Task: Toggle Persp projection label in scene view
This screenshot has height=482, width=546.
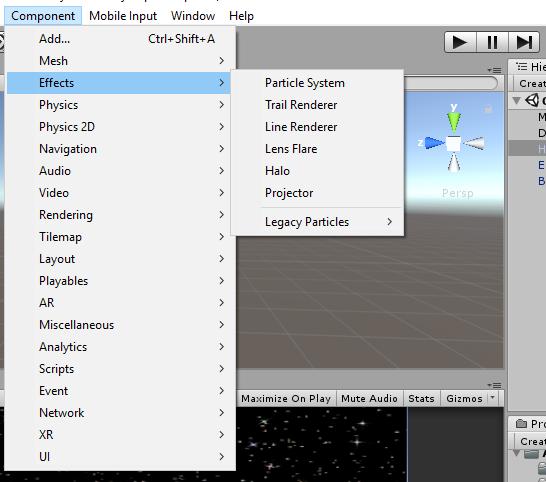Action: click(x=458, y=193)
